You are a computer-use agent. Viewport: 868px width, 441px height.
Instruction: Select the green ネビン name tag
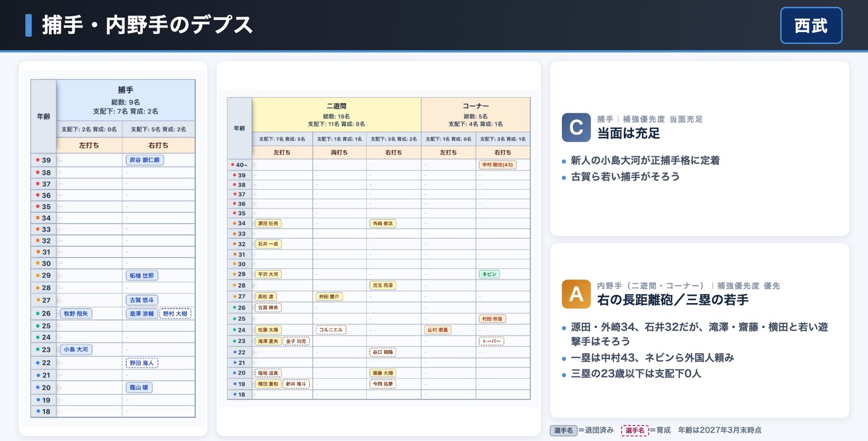click(489, 274)
